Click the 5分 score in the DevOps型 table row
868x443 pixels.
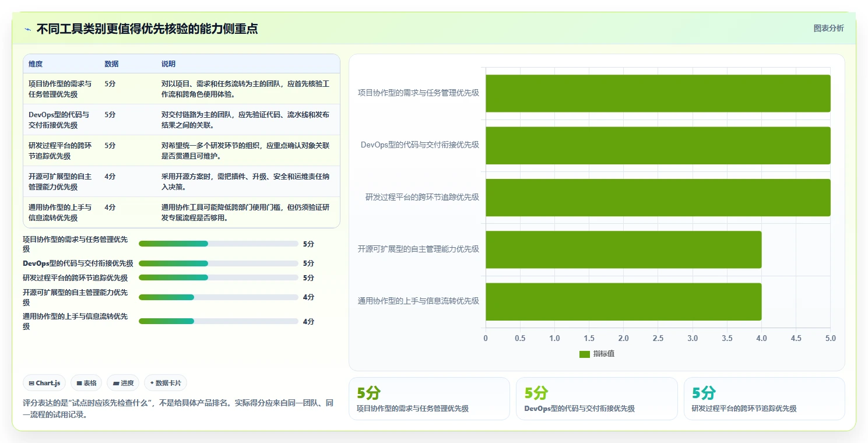pyautogui.click(x=110, y=115)
